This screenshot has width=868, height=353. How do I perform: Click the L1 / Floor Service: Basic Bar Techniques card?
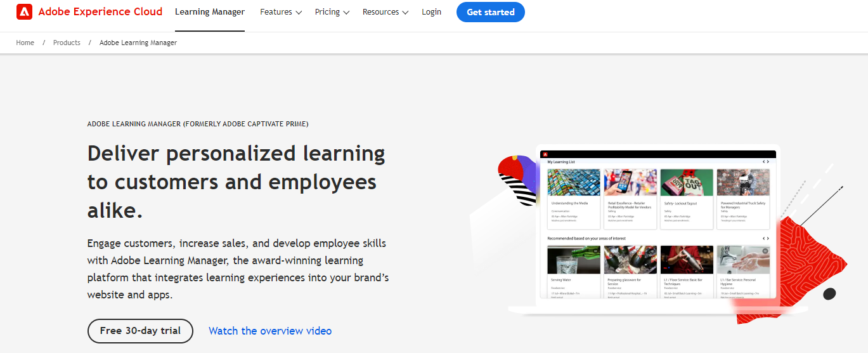pos(687,272)
